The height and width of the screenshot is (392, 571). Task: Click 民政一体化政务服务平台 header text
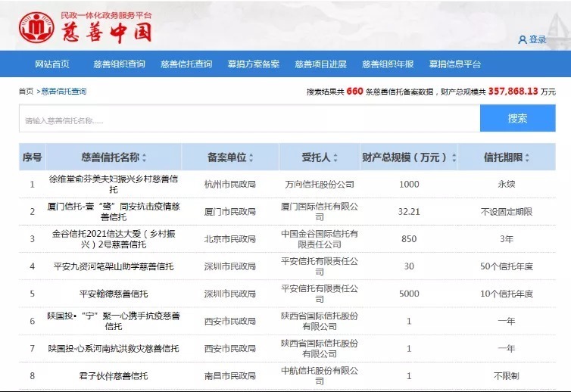[x=106, y=15]
